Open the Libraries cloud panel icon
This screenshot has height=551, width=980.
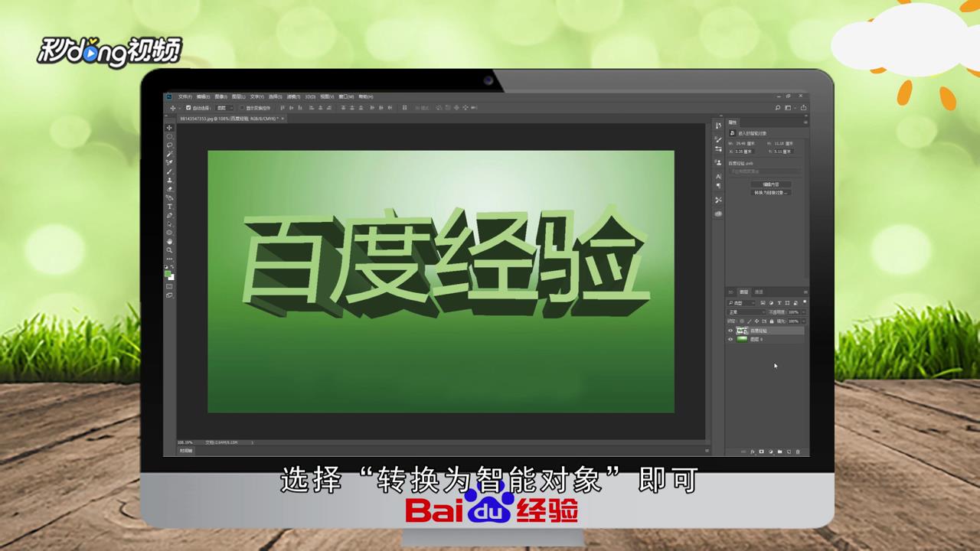(718, 214)
